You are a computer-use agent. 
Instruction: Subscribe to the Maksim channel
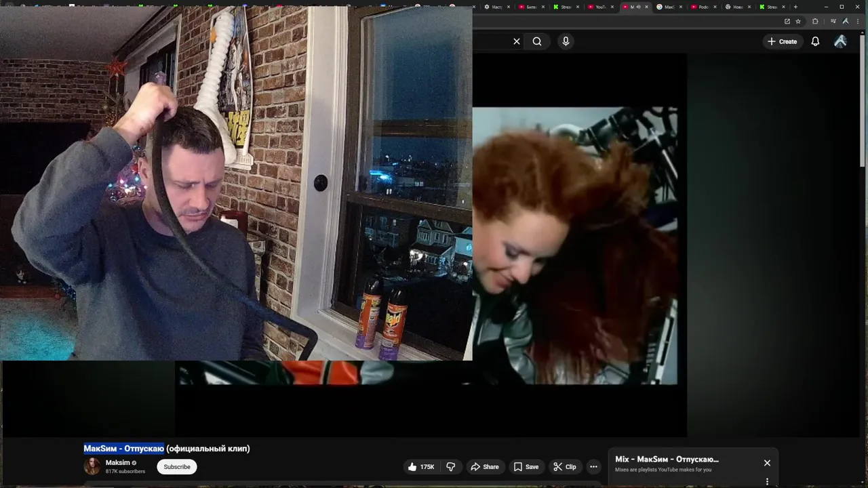[177, 467]
